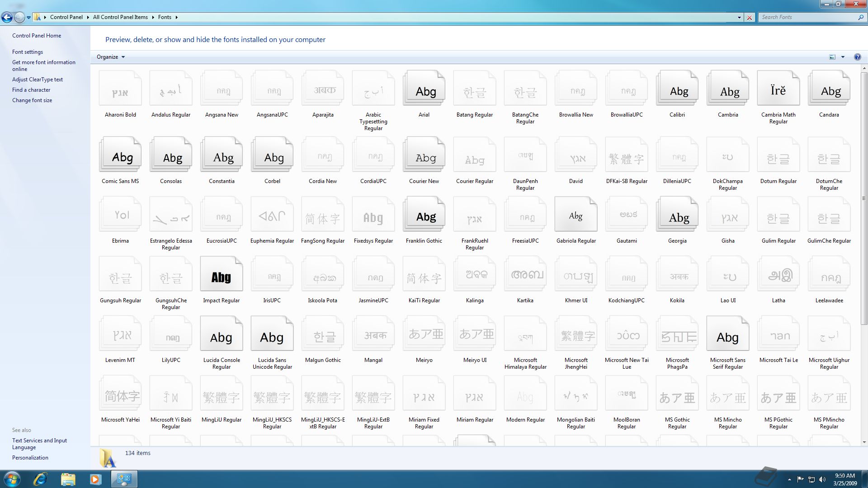The width and height of the screenshot is (868, 488).
Task: Click the Control Panel breadcrumb
Action: click(x=66, y=17)
